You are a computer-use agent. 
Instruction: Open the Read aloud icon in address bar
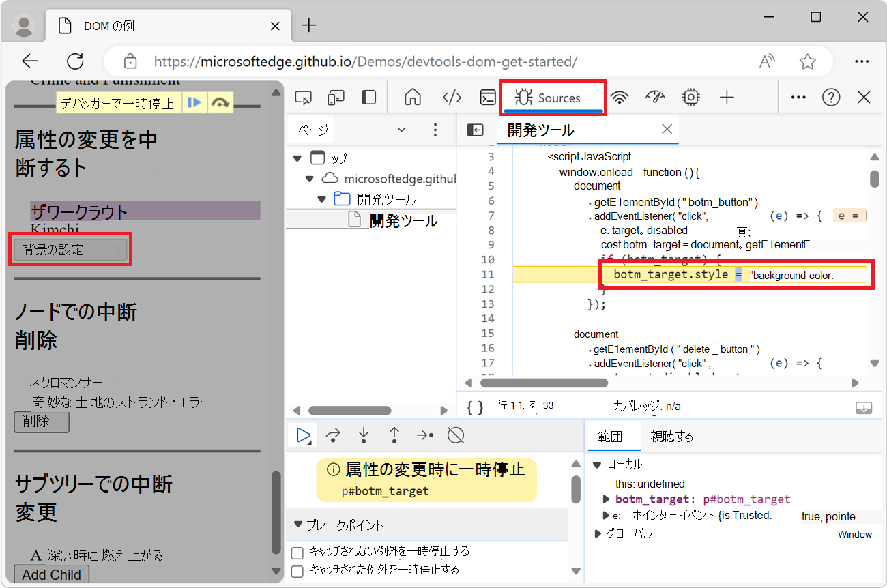point(768,61)
